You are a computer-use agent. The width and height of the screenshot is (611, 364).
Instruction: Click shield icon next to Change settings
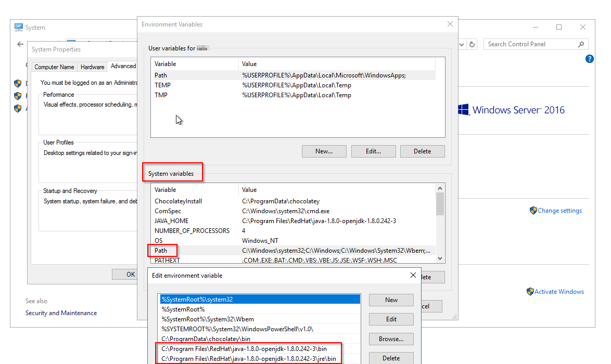533,211
